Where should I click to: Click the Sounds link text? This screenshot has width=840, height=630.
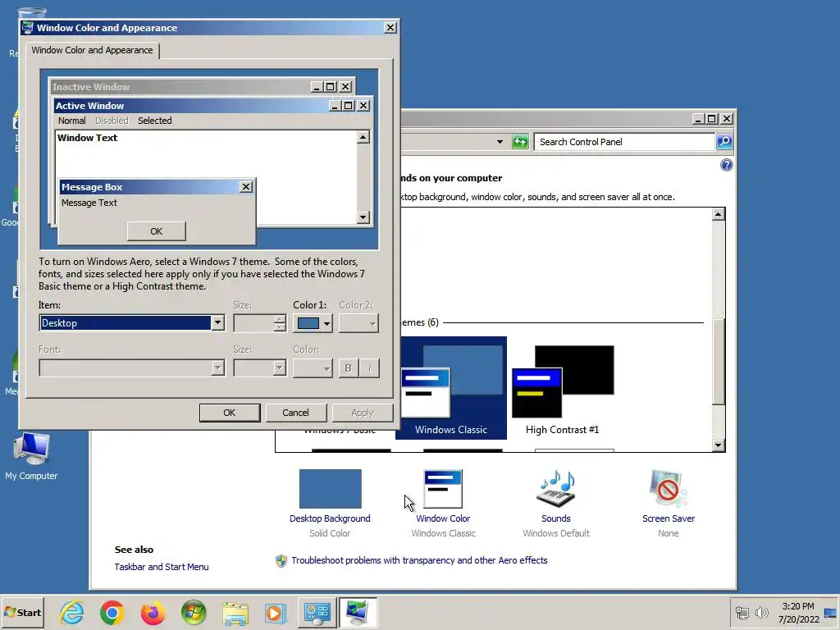coord(555,518)
